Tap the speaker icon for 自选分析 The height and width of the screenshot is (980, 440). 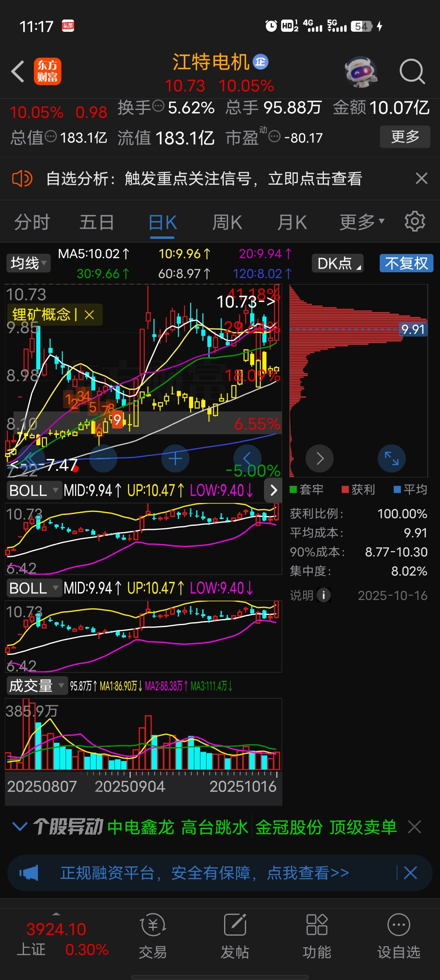point(22,179)
